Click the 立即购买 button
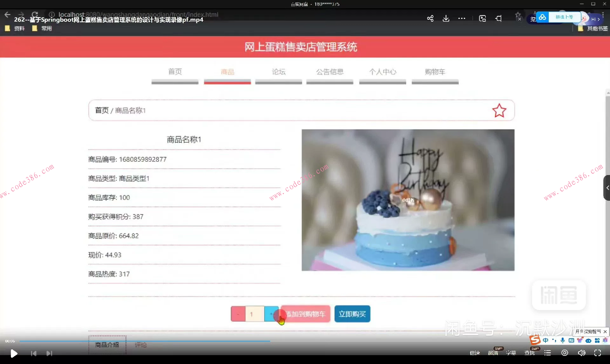Screen dimensions: 610x364 pyautogui.click(x=352, y=314)
